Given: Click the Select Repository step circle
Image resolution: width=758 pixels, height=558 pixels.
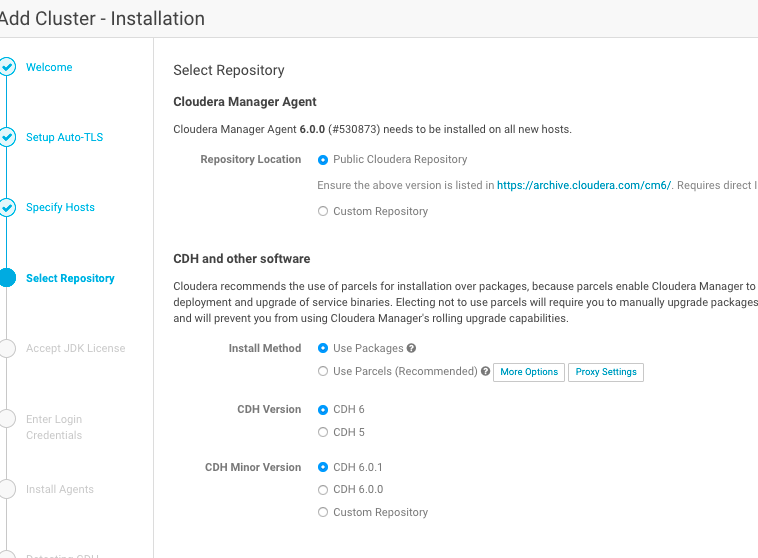Looking at the screenshot, I should pyautogui.click(x=7, y=278).
